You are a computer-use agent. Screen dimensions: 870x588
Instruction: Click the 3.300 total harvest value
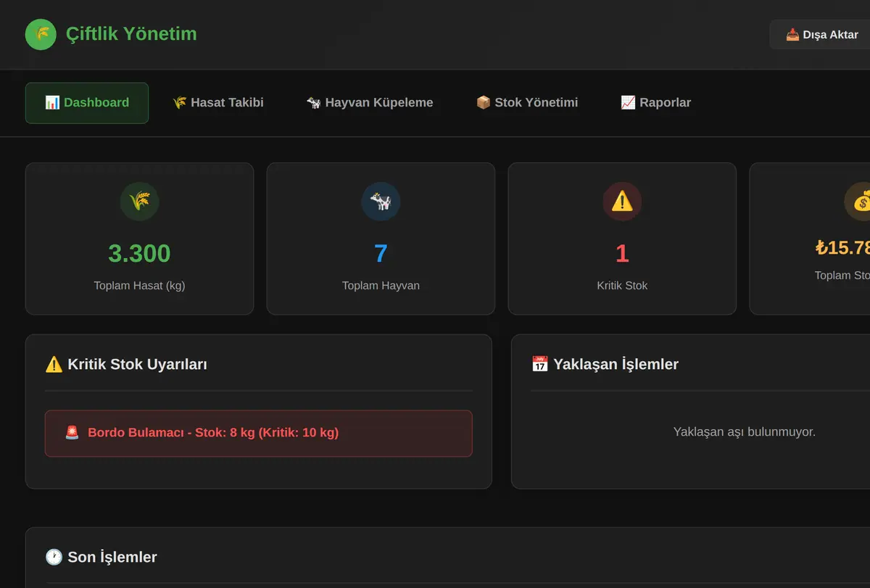point(139,253)
